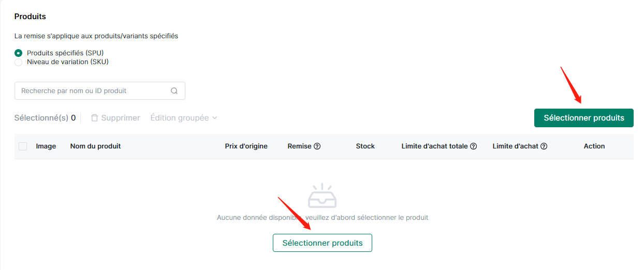Viewport: 644px width, 270px height.
Task: Click the trash icon beside Supprimer
Action: pyautogui.click(x=94, y=118)
